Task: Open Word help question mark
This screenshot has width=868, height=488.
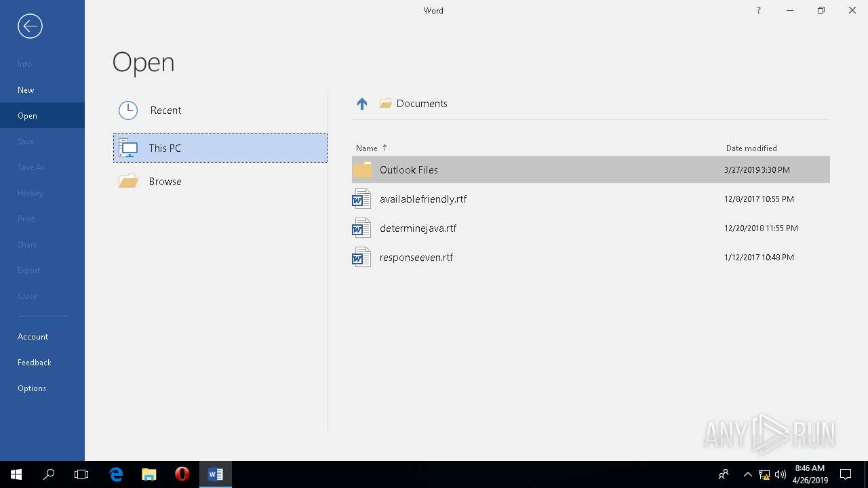Action: click(758, 10)
